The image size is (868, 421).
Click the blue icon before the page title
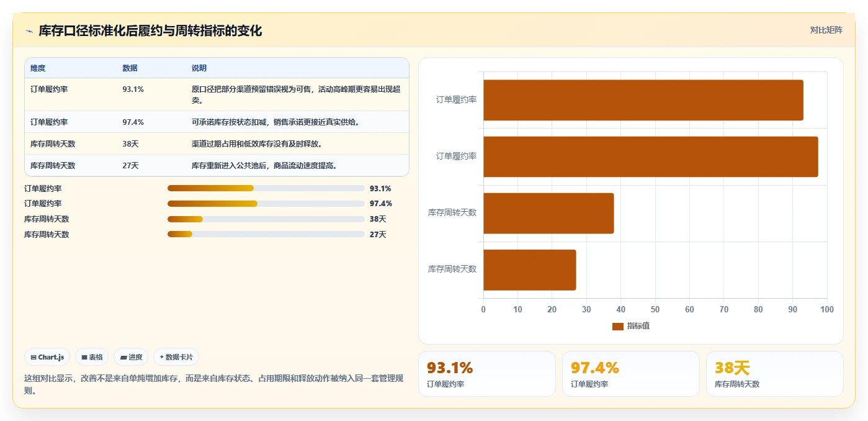point(29,31)
